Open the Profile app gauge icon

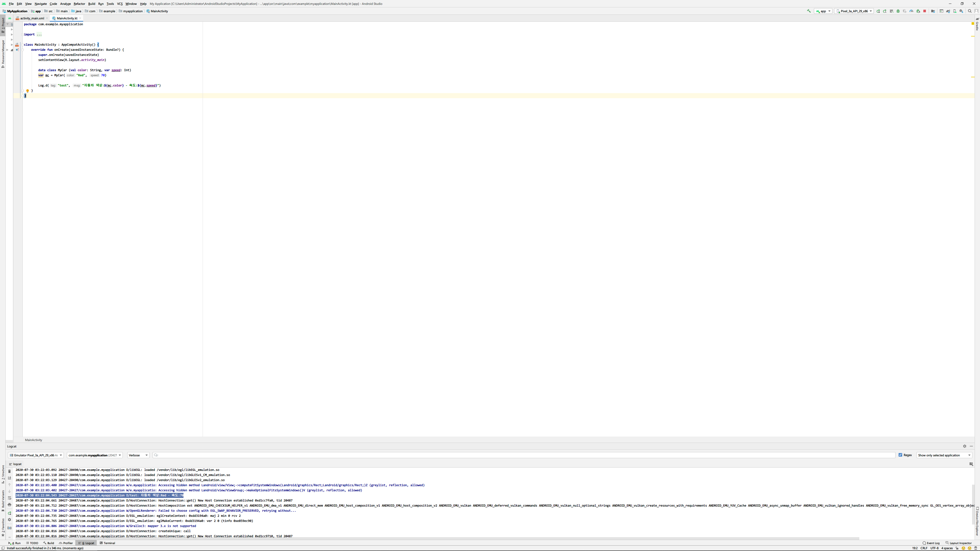pos(911,11)
